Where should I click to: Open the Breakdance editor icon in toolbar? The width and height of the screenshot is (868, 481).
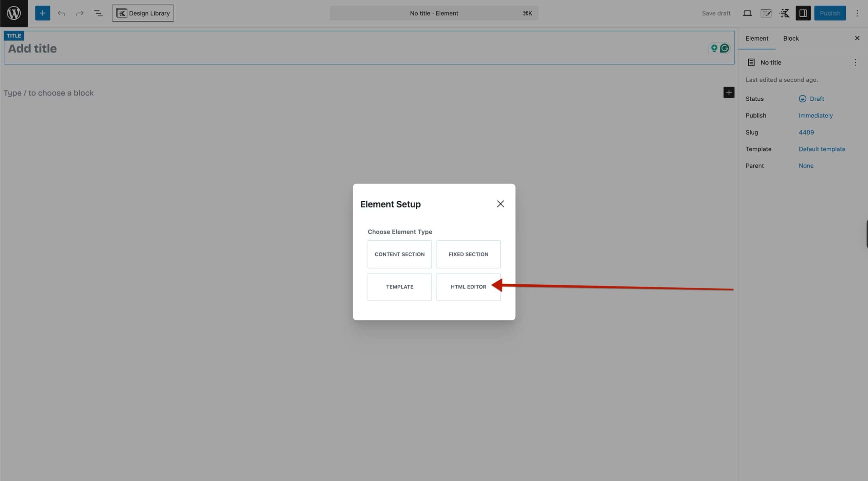click(x=785, y=13)
